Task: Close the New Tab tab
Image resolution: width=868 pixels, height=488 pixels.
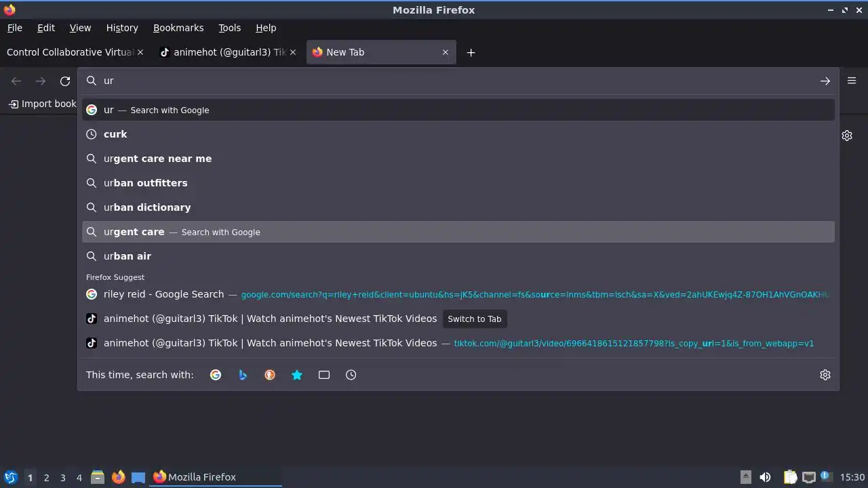Action: pyautogui.click(x=446, y=52)
